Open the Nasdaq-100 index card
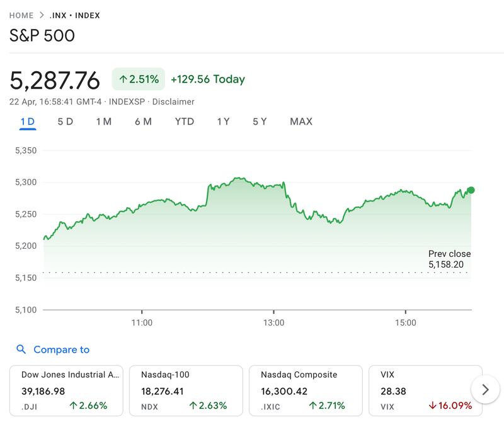Image resolution: width=504 pixels, height=427 pixels. (186, 390)
